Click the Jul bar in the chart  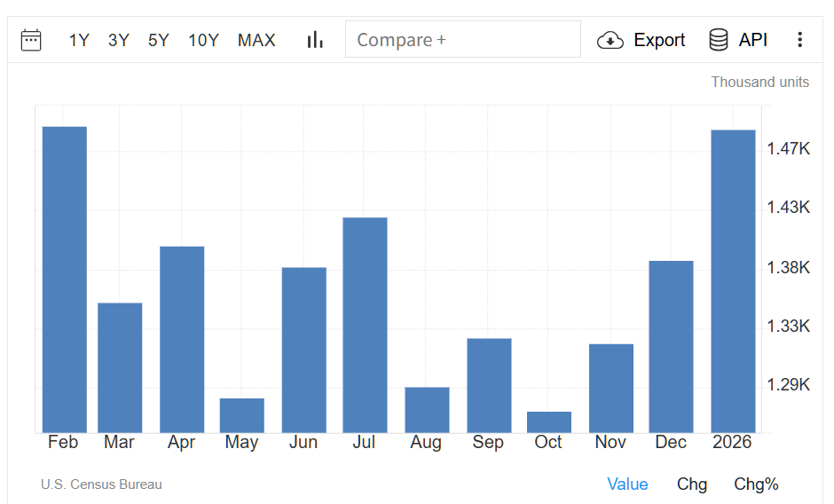pyautogui.click(x=365, y=325)
